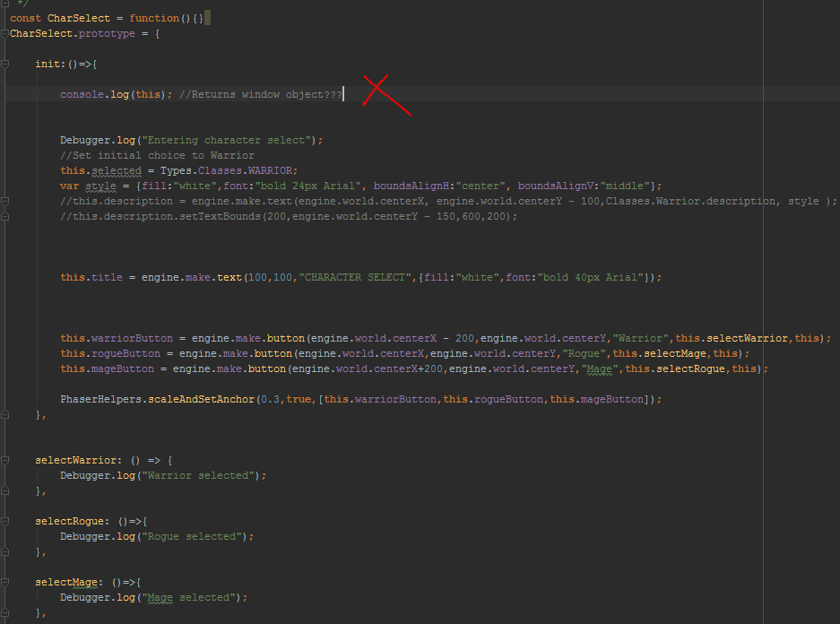Click the selectWarrior: property definition
This screenshot has width=840, height=624.
(78, 461)
